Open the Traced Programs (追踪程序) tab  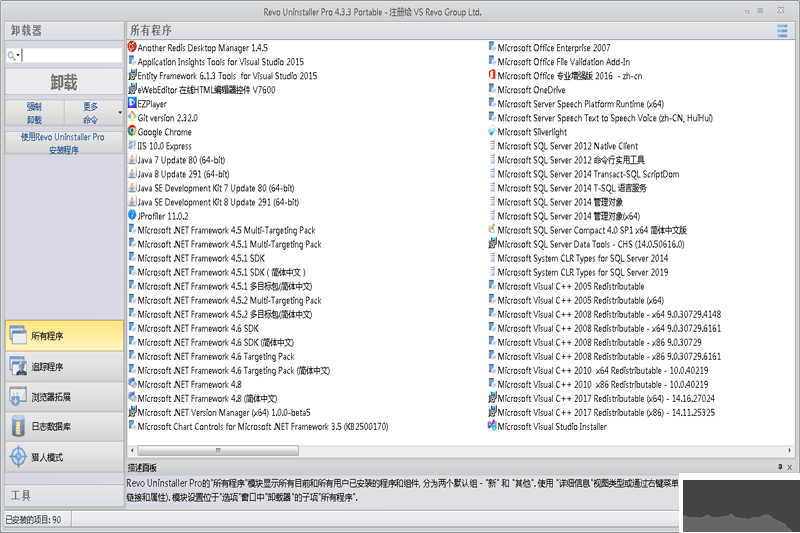[x=64, y=366]
